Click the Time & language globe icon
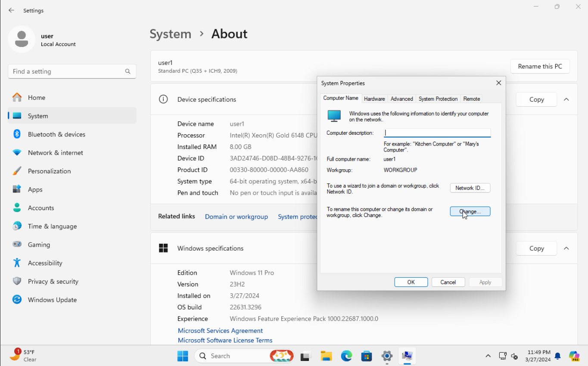Viewport: 588px width, 366px height. (17, 226)
